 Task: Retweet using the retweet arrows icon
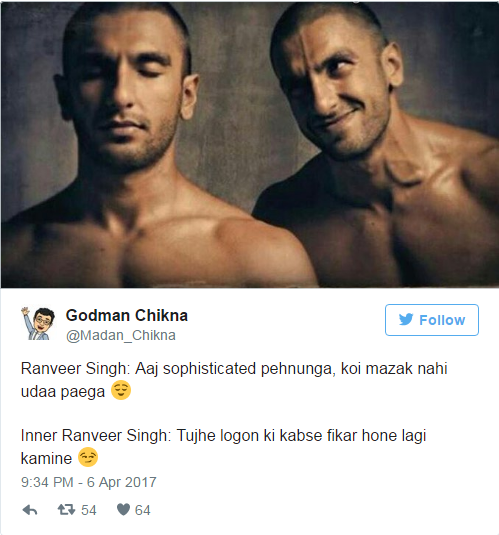click(x=66, y=510)
